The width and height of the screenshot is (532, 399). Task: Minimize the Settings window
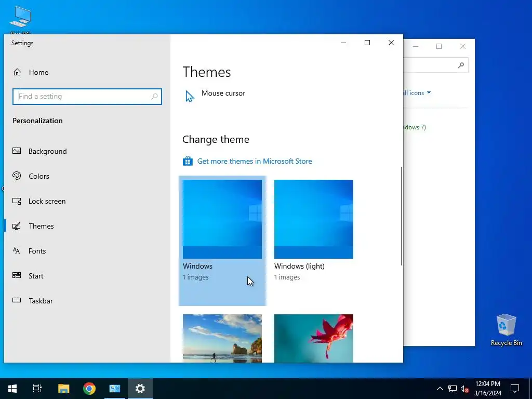(343, 43)
